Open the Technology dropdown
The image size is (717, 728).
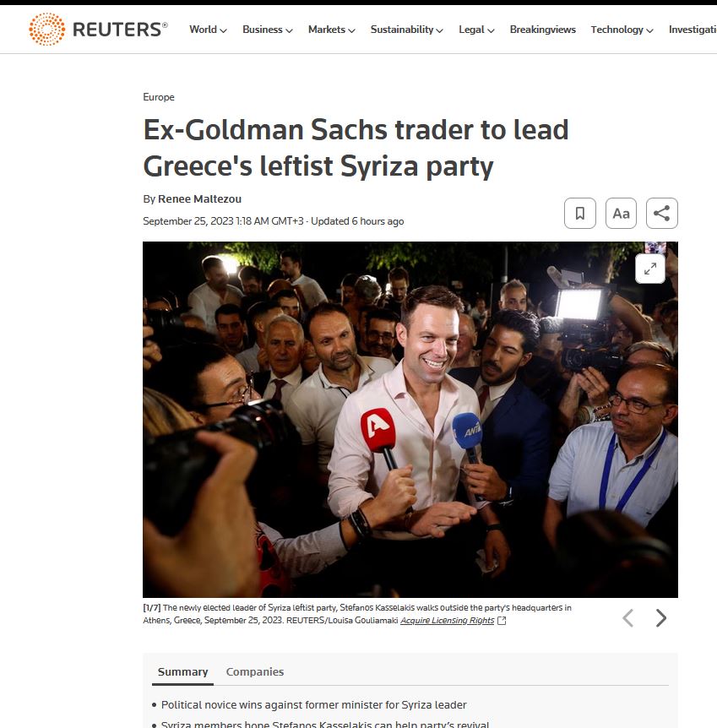click(622, 30)
